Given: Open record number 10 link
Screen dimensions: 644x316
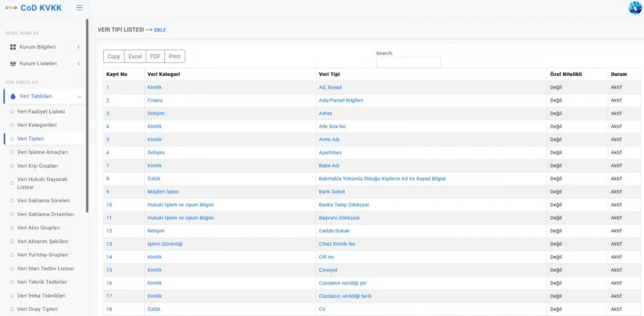Looking at the screenshot, I should click(x=109, y=205).
